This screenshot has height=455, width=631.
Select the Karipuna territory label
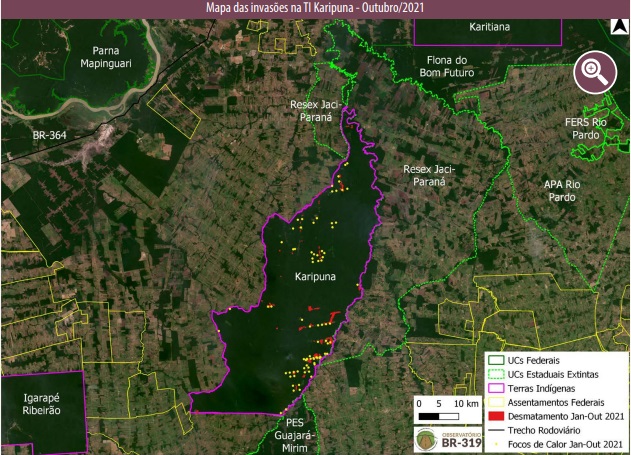coord(317,275)
